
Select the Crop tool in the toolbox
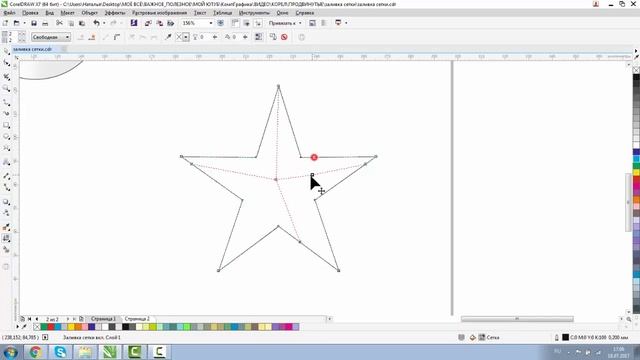[6, 77]
